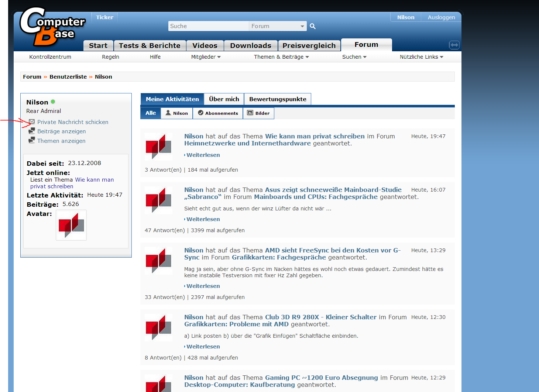Open thread Gaming PC ~1200 Euro Absegnung
This screenshot has width=539, height=392.
coord(322,378)
